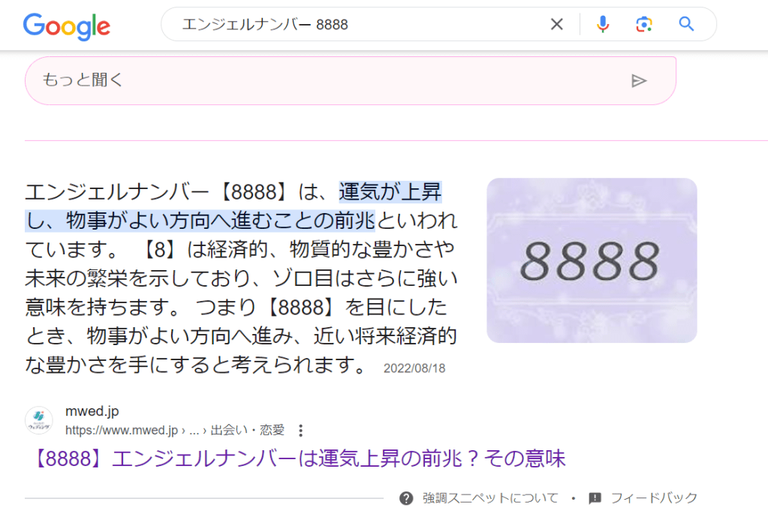Clear the search query with X
This screenshot has width=768, height=532.
point(556,25)
